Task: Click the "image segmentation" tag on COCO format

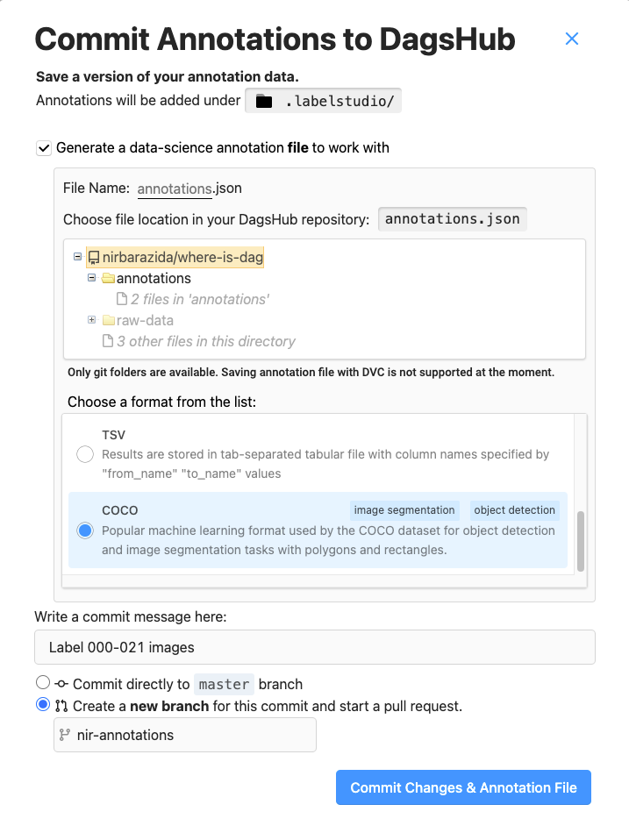Action: [x=404, y=510]
